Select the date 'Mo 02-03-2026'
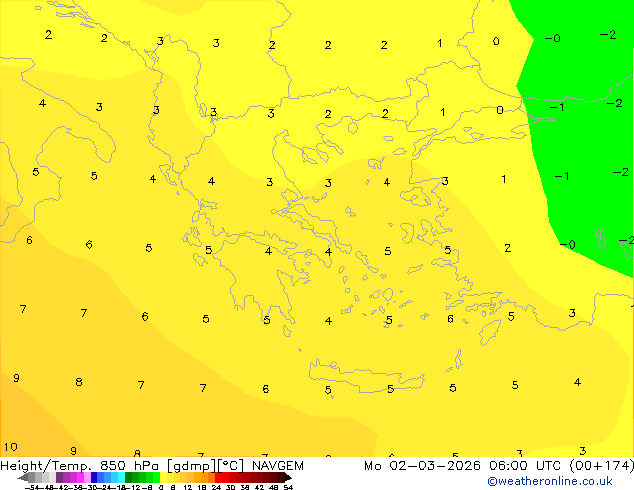 click(x=422, y=466)
